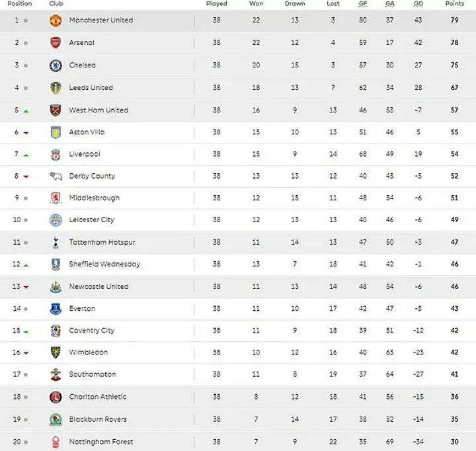Click the Everton club crest

click(x=56, y=309)
